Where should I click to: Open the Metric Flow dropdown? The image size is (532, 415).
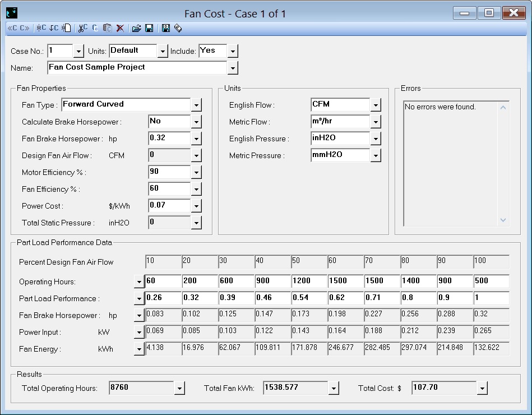[x=376, y=122]
